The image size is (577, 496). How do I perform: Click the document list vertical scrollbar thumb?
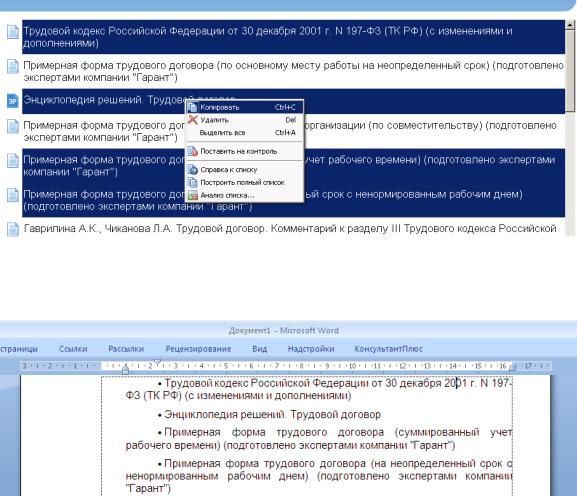coord(570,71)
